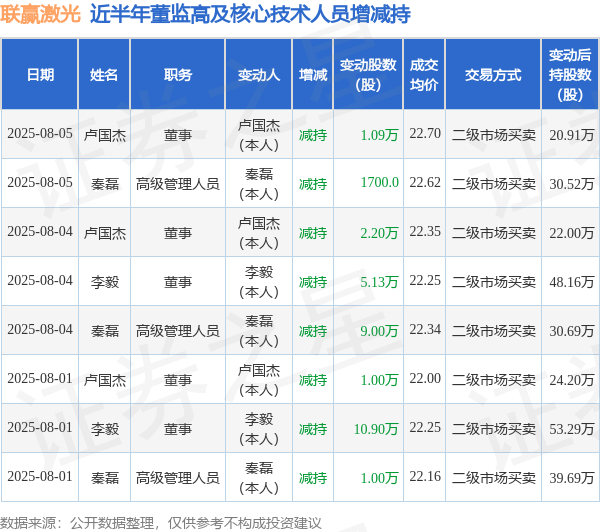Click 李毅 name in the 48.16万 row
Image resolution: width=600 pixels, height=532 pixels.
(x=104, y=282)
